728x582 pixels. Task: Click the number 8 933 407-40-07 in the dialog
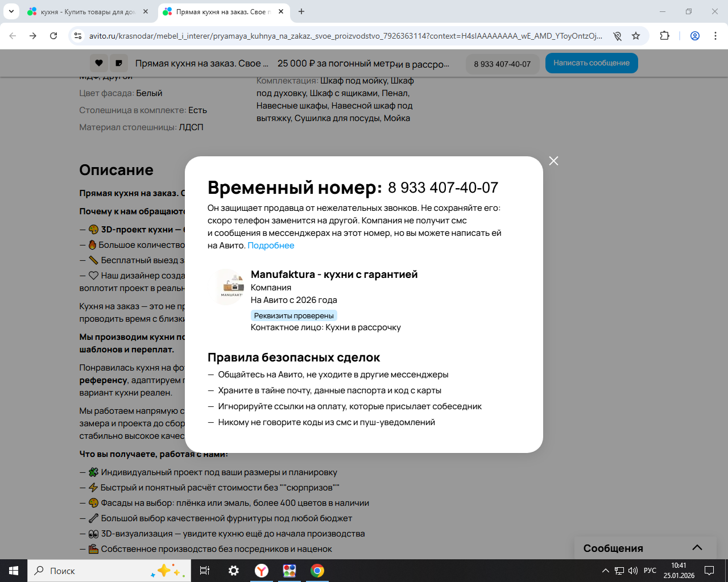click(443, 188)
